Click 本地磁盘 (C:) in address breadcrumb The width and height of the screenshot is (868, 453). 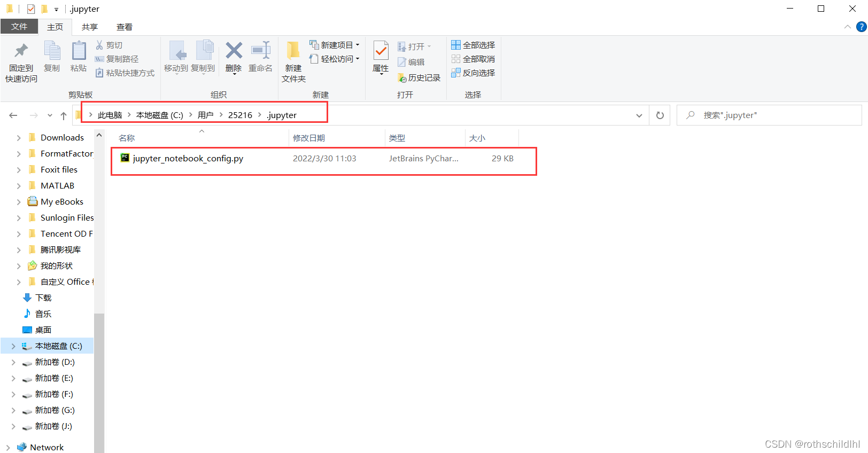(x=159, y=115)
